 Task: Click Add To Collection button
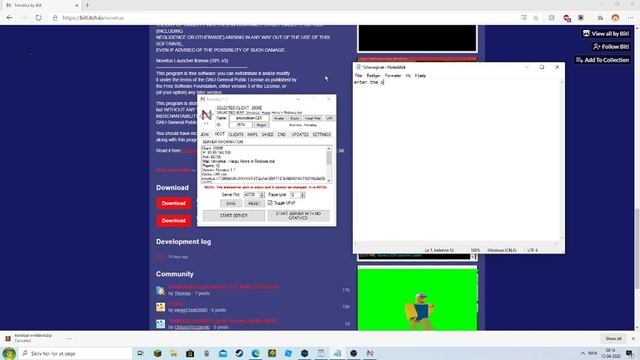(602, 60)
